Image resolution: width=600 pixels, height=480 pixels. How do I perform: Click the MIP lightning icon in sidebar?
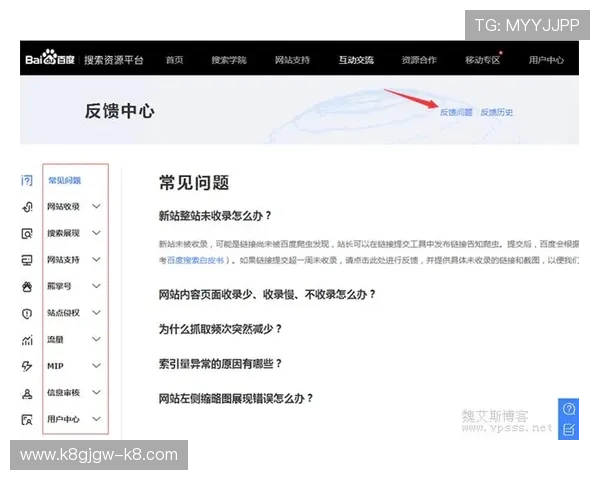coord(27,366)
